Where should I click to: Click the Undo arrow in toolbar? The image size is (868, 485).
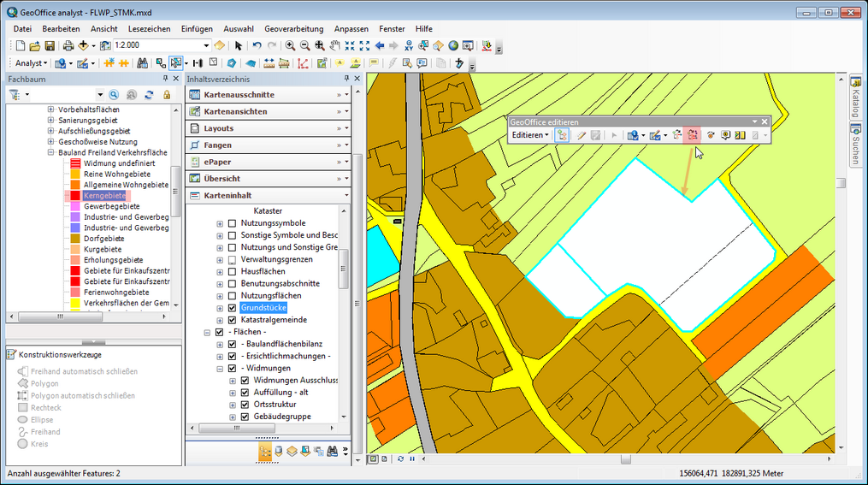[x=256, y=45]
